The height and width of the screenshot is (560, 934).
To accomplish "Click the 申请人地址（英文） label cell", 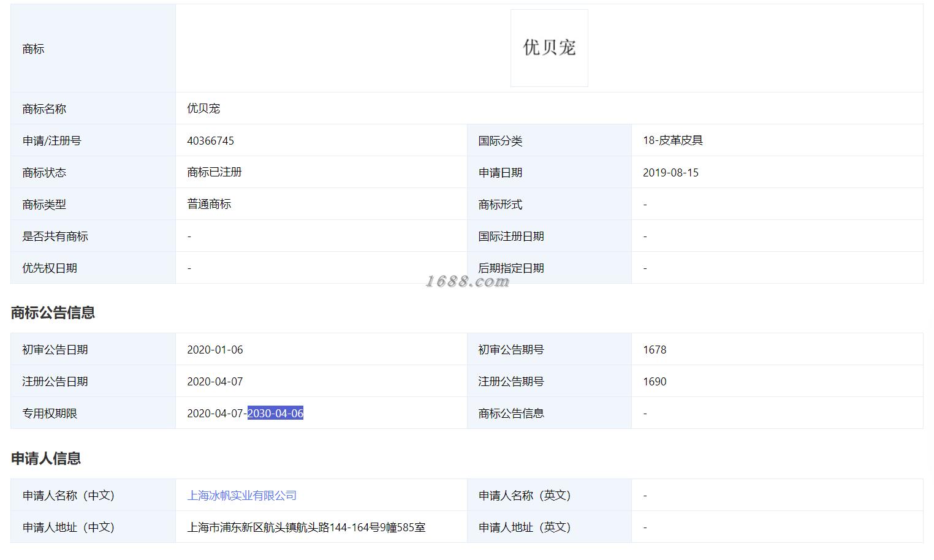I will click(549, 527).
